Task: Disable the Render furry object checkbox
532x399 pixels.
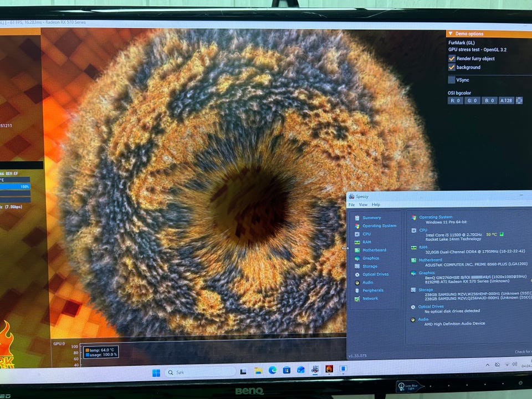Action: [x=452, y=59]
